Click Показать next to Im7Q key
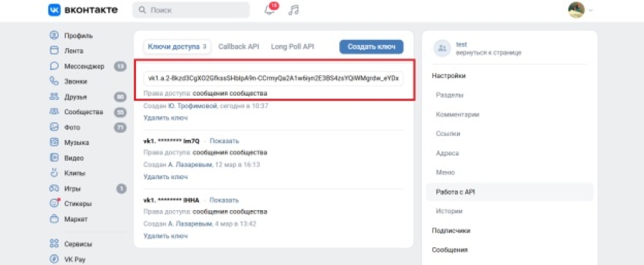Screen dimensions: 644x265 tap(224, 141)
